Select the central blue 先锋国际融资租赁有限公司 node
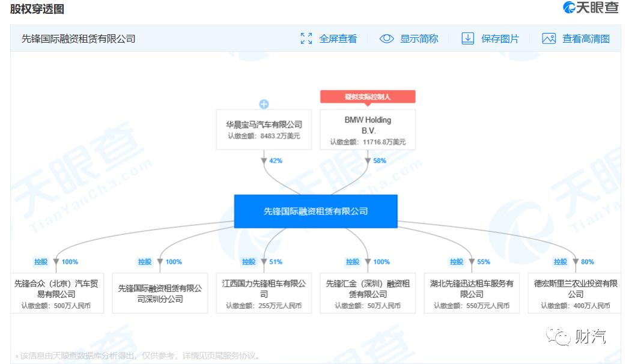Viewport: 626px width, 364px height. pos(315,211)
